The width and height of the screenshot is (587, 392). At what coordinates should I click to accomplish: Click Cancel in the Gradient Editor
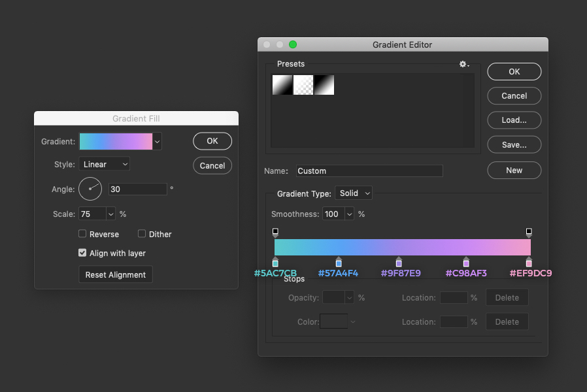514,96
